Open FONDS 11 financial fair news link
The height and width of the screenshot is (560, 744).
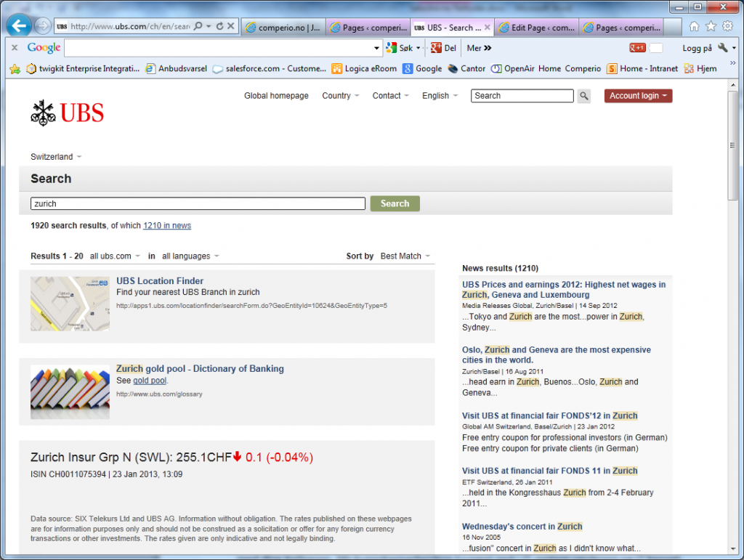pyautogui.click(x=549, y=471)
